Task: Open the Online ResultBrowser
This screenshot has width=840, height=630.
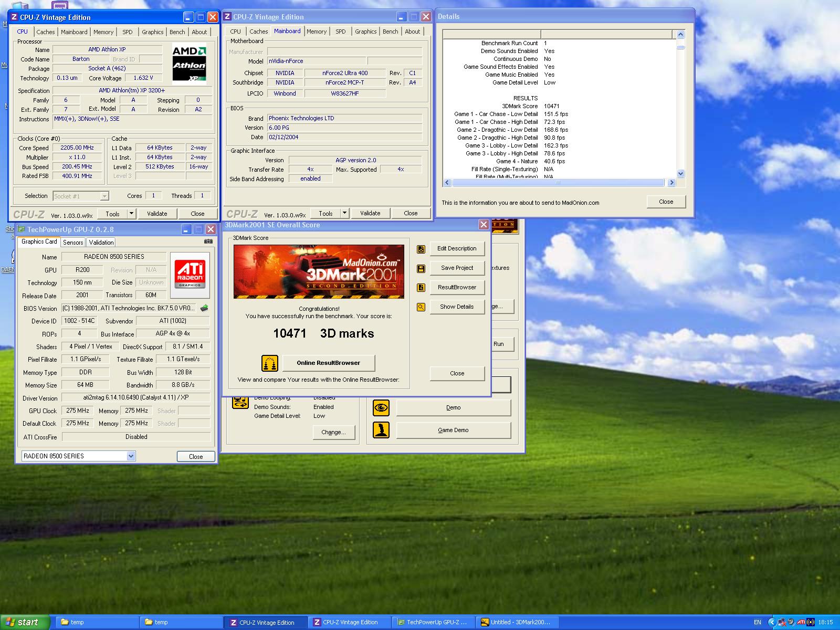Action: click(x=329, y=363)
